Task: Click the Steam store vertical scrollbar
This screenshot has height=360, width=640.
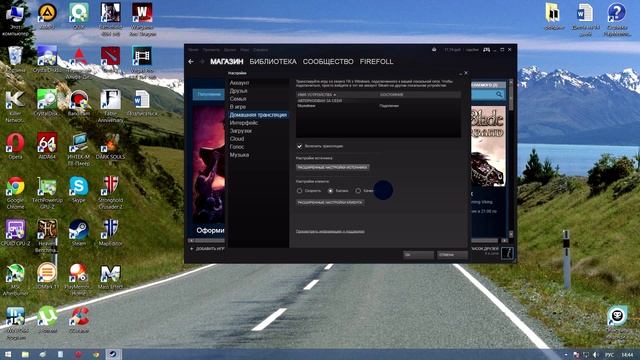Action: (511, 159)
